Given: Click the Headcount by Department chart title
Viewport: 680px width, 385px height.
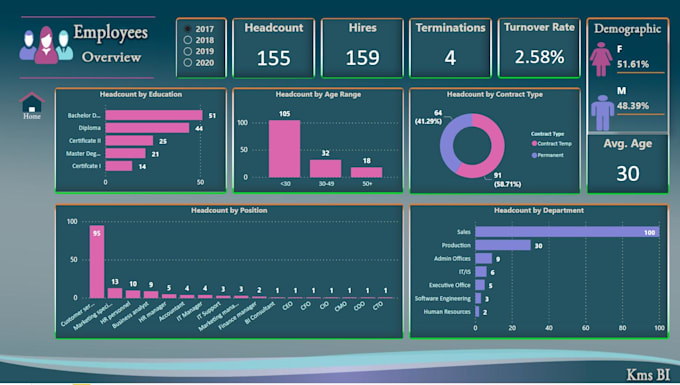Looking at the screenshot, I should [x=539, y=210].
